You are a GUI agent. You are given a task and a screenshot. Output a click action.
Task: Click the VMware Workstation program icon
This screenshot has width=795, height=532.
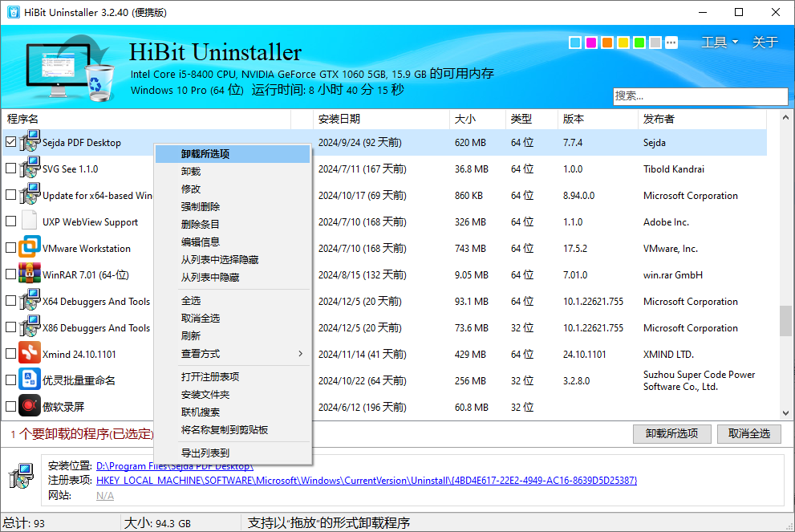[30, 248]
